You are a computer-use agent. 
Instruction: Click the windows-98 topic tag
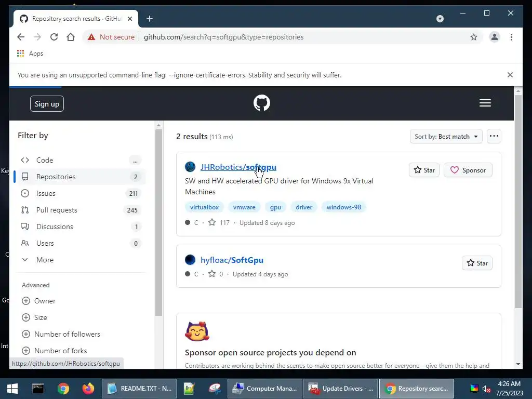click(344, 207)
